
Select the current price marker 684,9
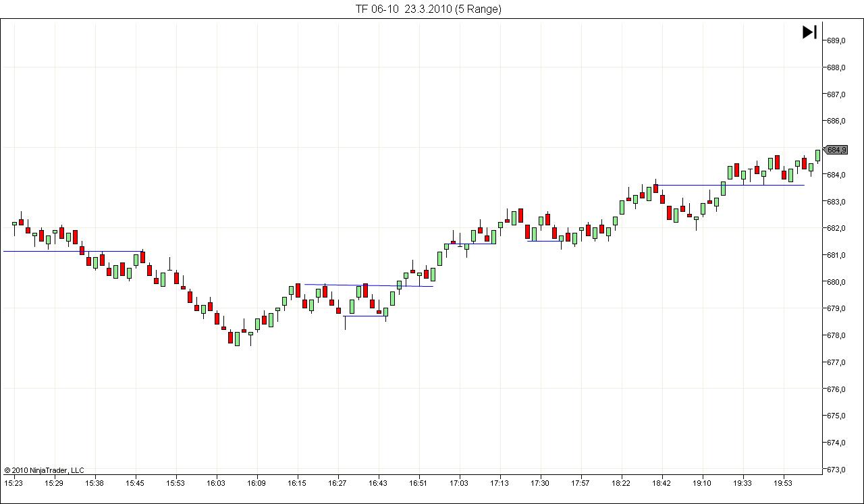click(836, 150)
